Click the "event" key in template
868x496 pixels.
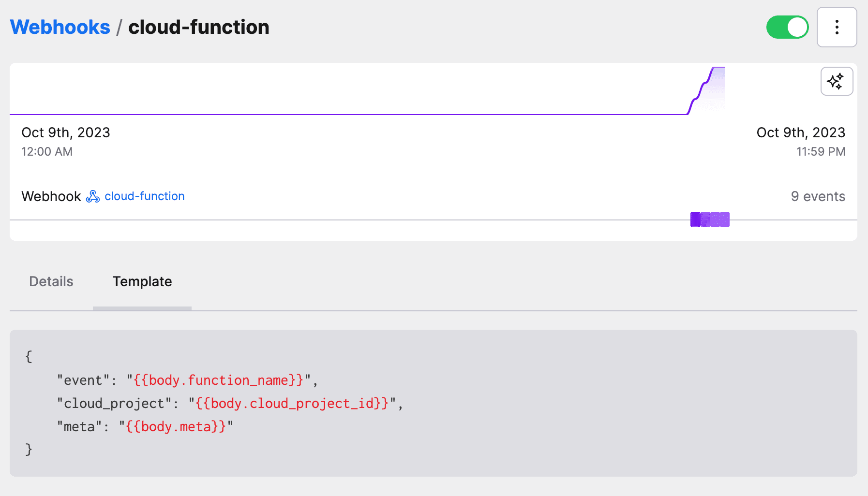(x=83, y=380)
